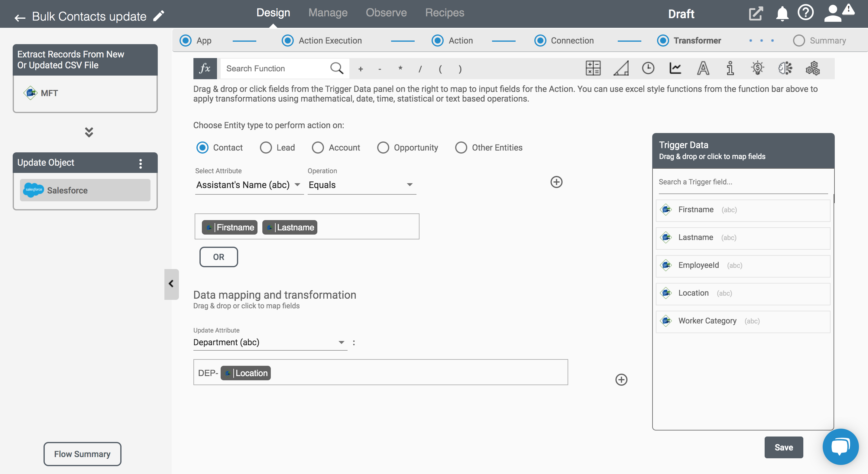Click the fx function button
This screenshot has height=474, width=868.
coord(205,69)
